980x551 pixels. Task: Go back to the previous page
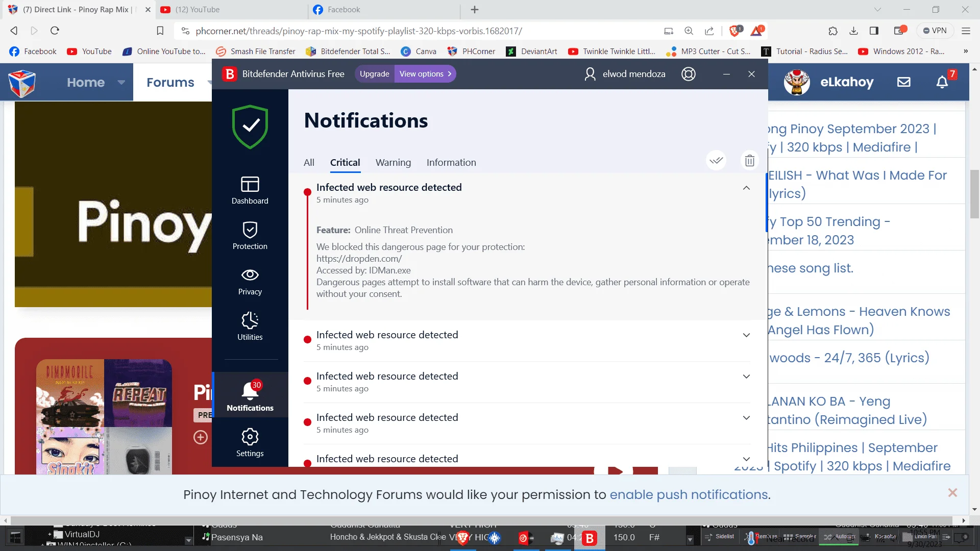14,31
